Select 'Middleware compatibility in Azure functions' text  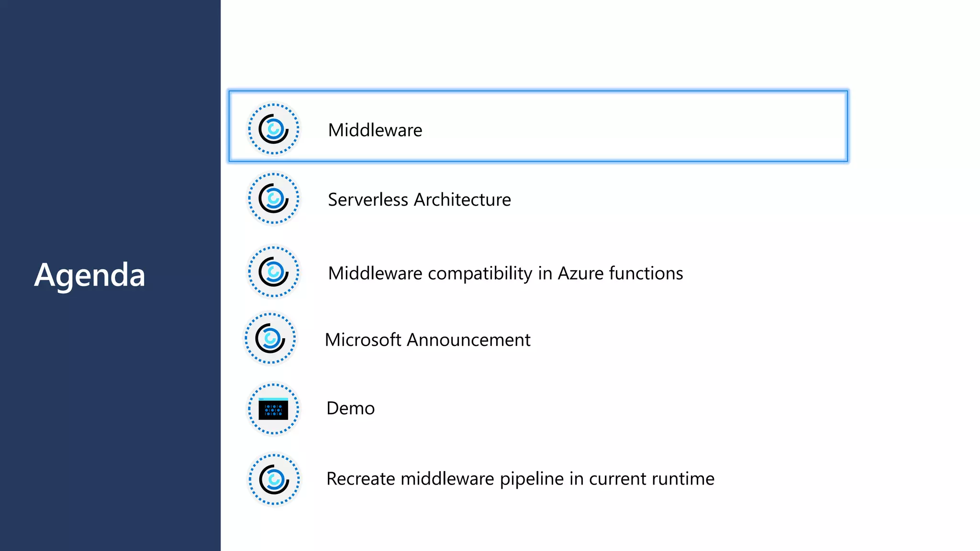505,274
